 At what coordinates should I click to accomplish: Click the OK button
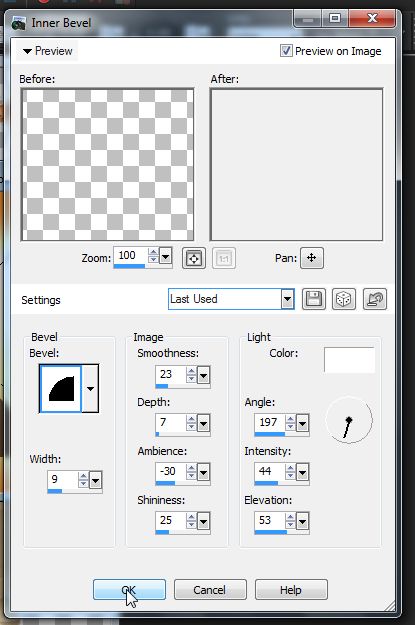(129, 590)
